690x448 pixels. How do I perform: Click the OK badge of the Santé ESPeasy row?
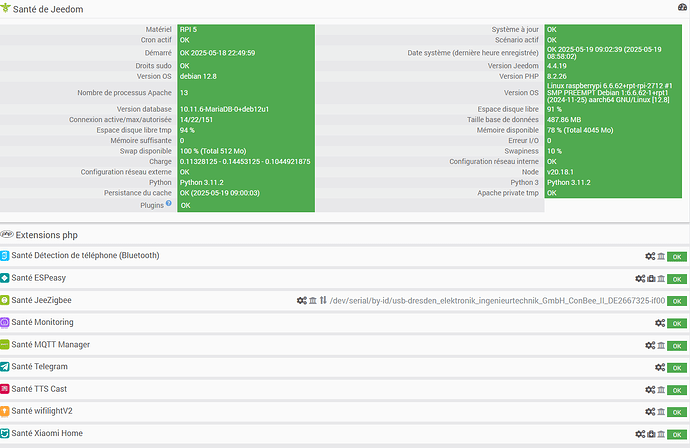pyautogui.click(x=677, y=279)
